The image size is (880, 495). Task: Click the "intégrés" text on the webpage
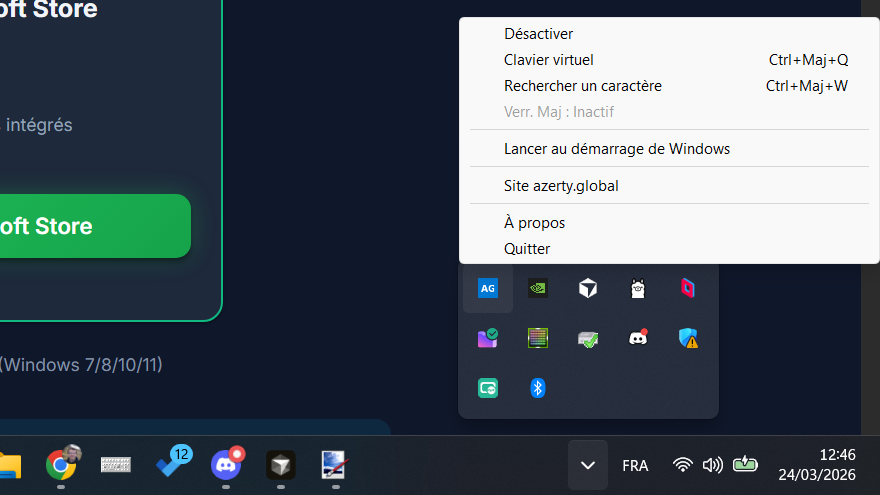(x=39, y=125)
